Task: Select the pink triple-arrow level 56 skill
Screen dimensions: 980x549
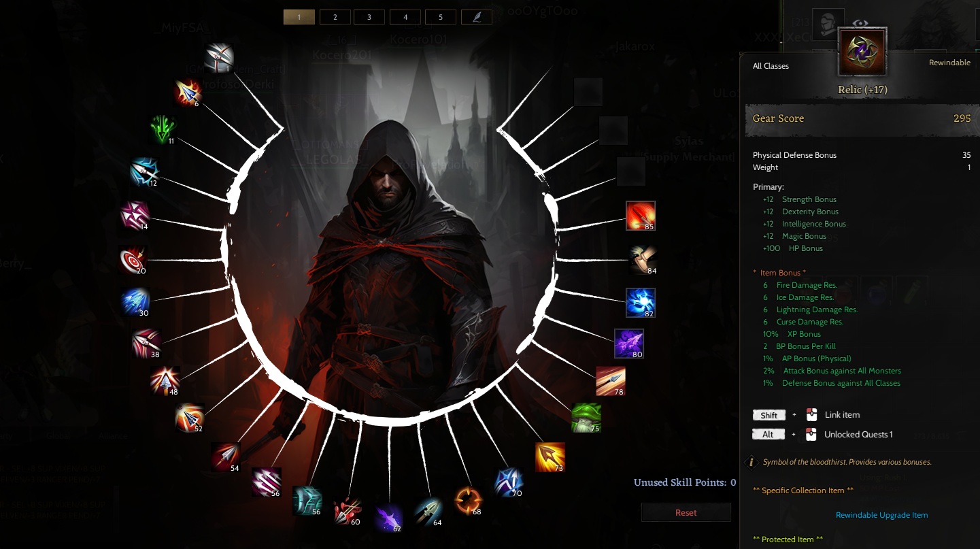Action: (266, 482)
